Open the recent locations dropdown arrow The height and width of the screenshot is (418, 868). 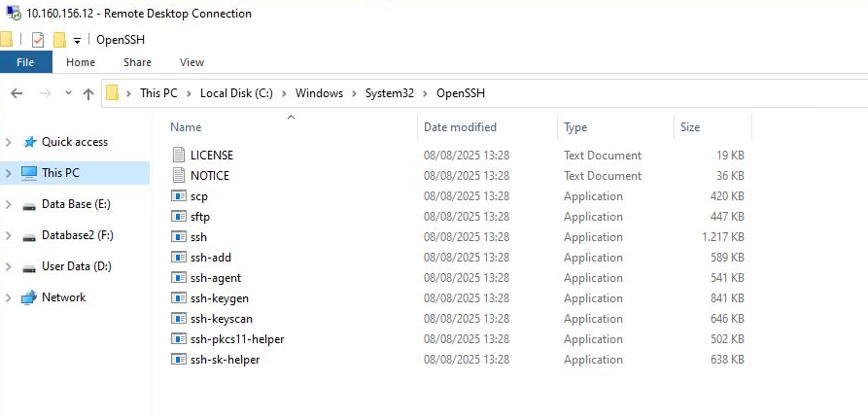pyautogui.click(x=68, y=93)
